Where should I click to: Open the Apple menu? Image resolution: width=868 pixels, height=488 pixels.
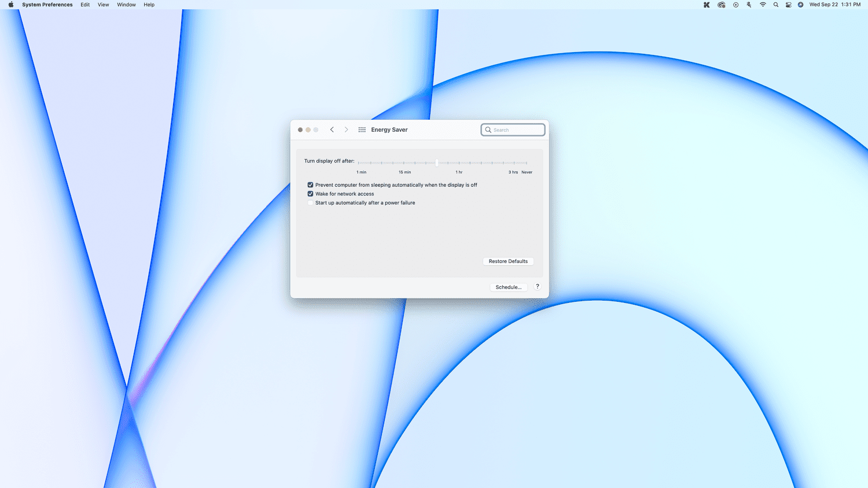tap(10, 5)
